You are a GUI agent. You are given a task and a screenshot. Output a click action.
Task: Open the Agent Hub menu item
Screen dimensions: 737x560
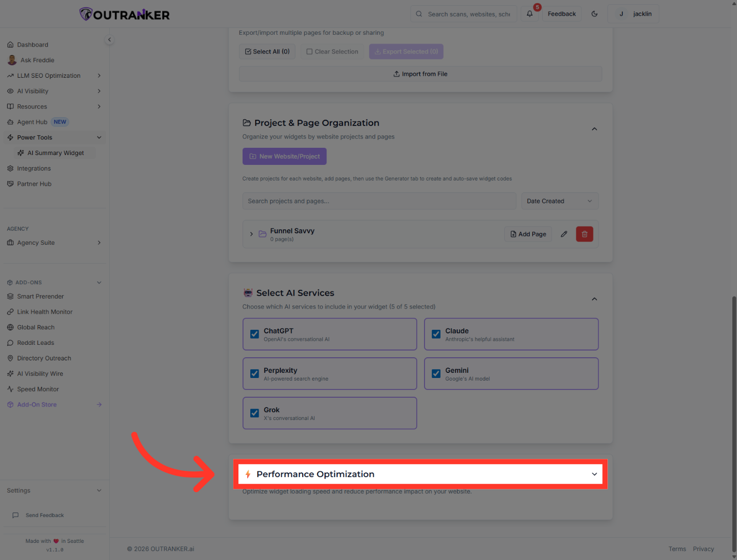pos(32,121)
